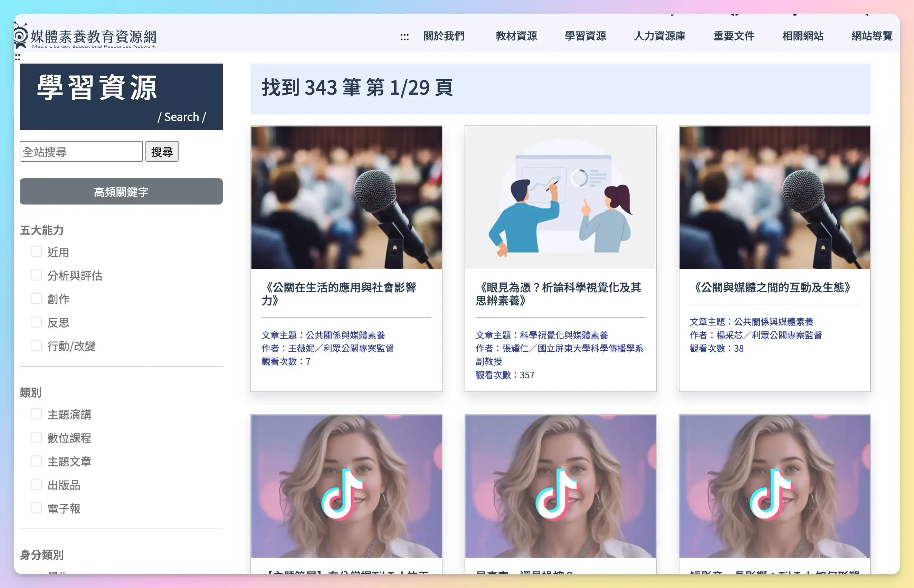This screenshot has width=914, height=588.
Task: Check the 主題演講 checkbox
Action: (x=36, y=414)
